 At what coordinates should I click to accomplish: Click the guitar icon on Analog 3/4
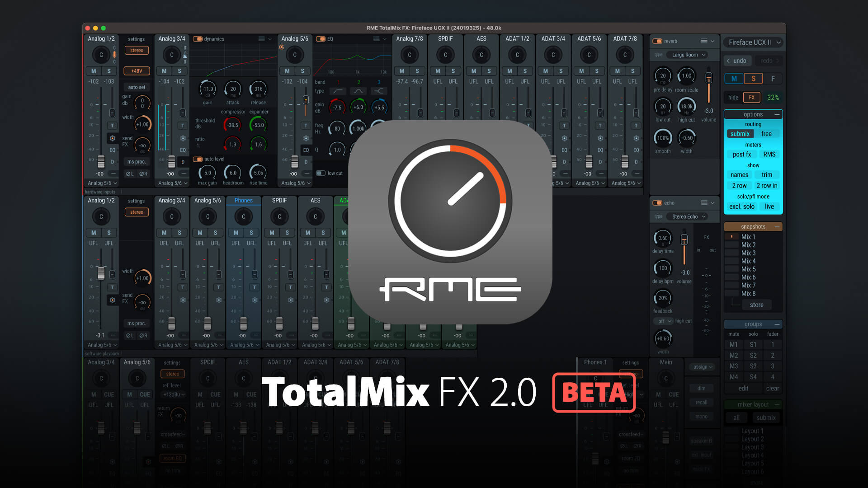coord(185,55)
